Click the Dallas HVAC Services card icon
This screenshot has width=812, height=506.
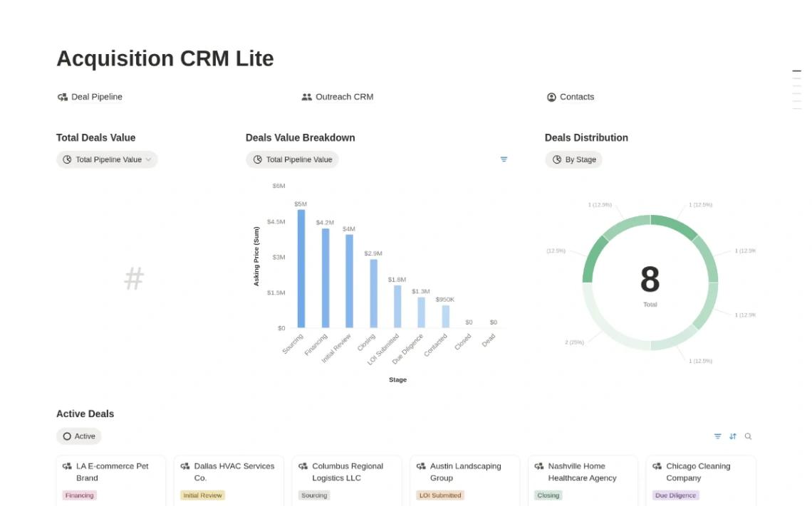click(185, 466)
